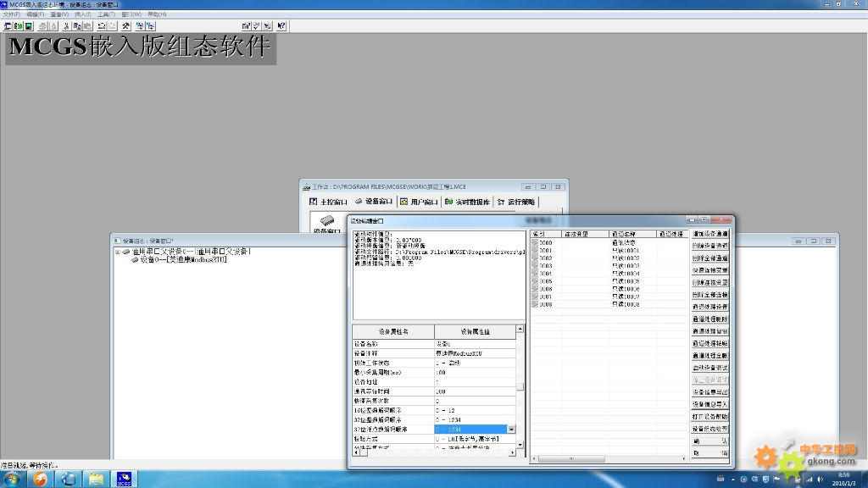This screenshot has width=868, height=488.
Task: Open the 32位浮点数解码顺序 dropdown arrow
Action: pyautogui.click(x=511, y=430)
